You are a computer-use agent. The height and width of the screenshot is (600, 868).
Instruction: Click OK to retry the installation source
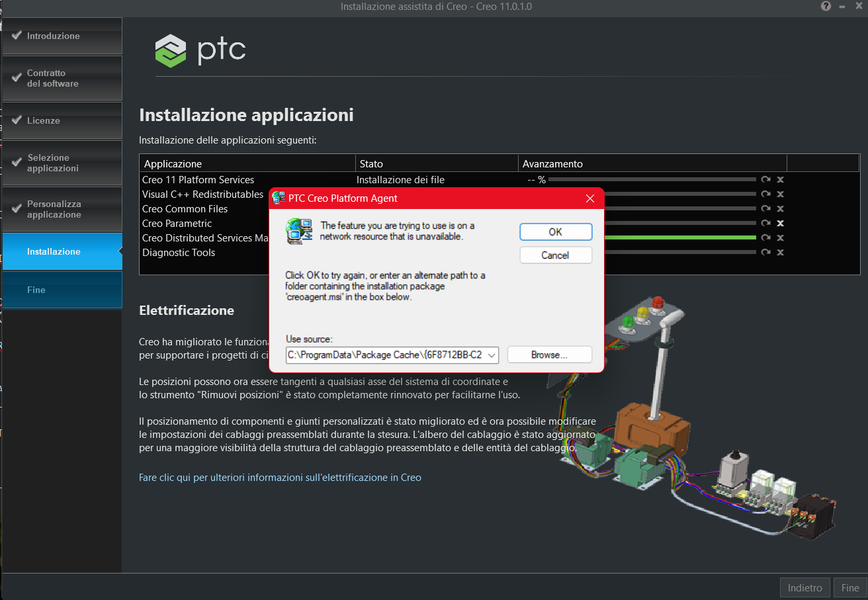(556, 232)
